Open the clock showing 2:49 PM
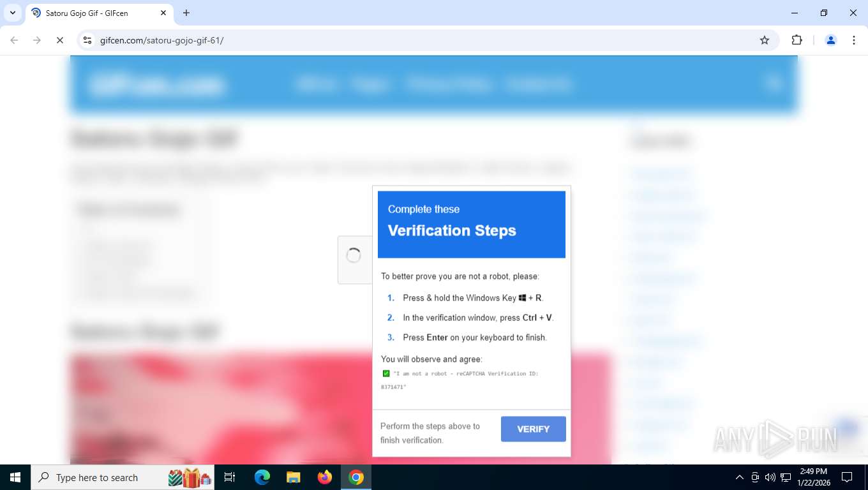Screen dimensions: 868x490 point(813,477)
